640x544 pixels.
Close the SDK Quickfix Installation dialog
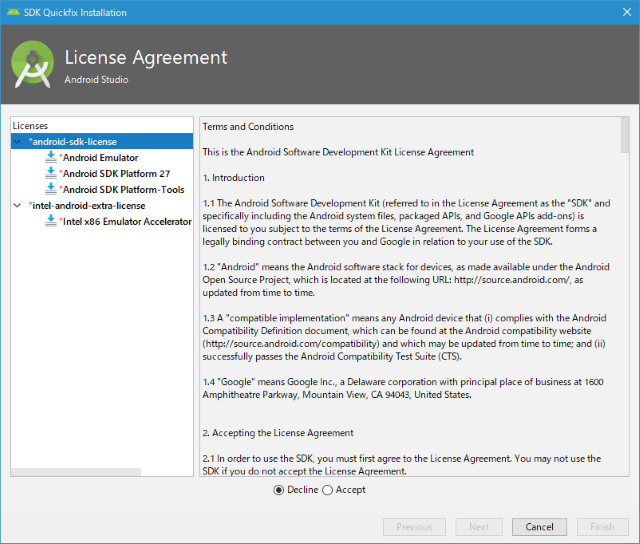tap(627, 12)
